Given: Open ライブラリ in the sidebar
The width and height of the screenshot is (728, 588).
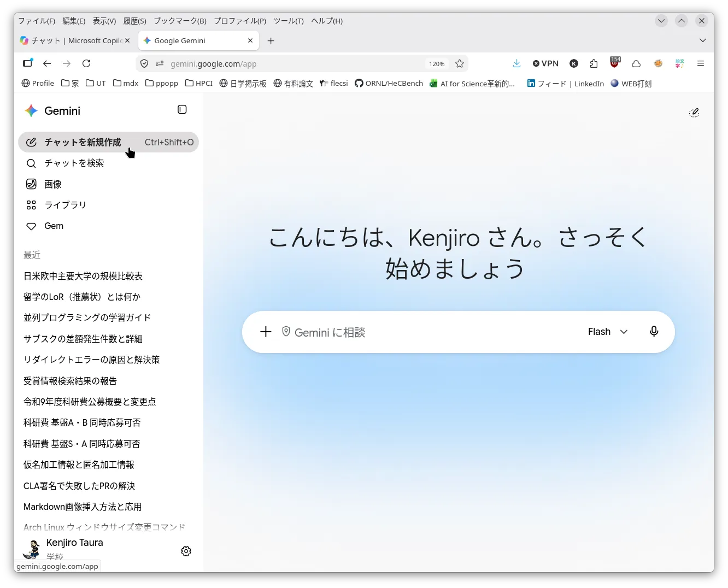Looking at the screenshot, I should (108, 205).
